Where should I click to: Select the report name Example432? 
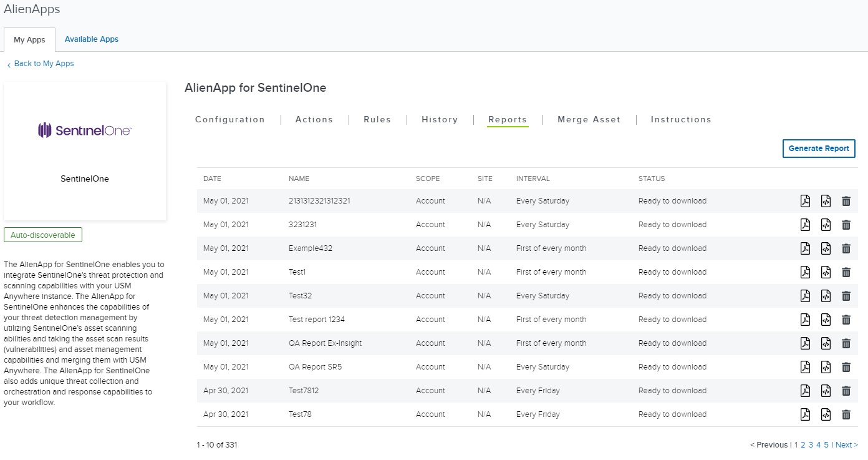pyautogui.click(x=311, y=248)
